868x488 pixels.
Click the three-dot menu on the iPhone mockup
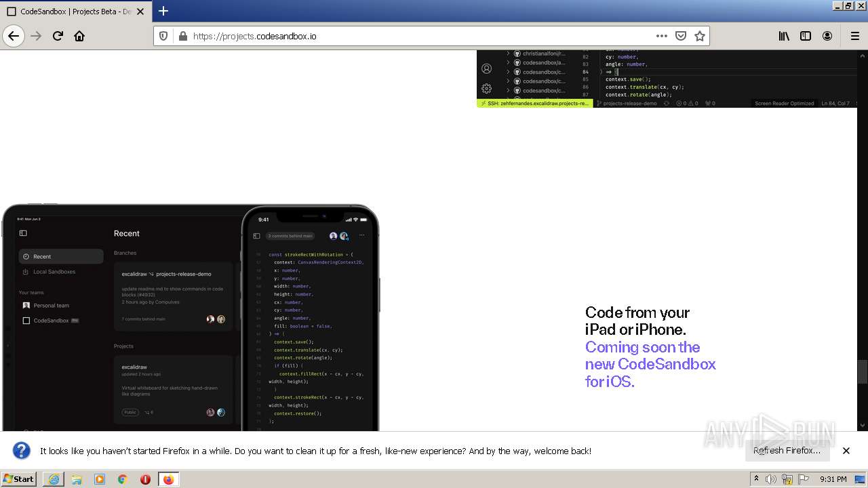tap(362, 236)
